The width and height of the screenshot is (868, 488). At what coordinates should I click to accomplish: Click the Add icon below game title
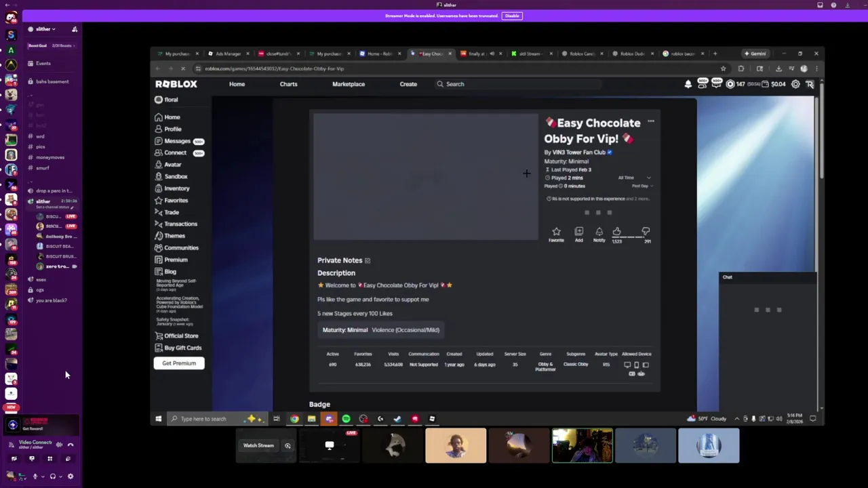click(578, 231)
